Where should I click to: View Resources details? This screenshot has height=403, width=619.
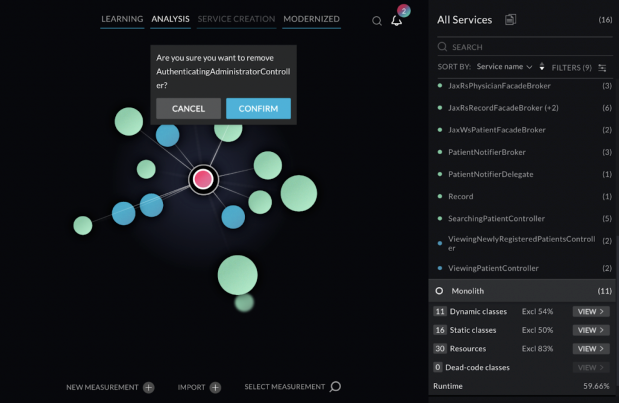(x=591, y=349)
